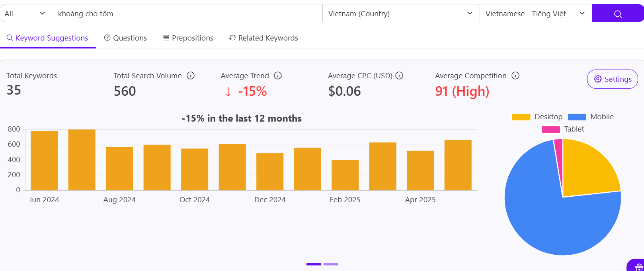The image size is (644, 271).
Task: Click the Jun 2024 bar in chart
Action: [x=44, y=161]
